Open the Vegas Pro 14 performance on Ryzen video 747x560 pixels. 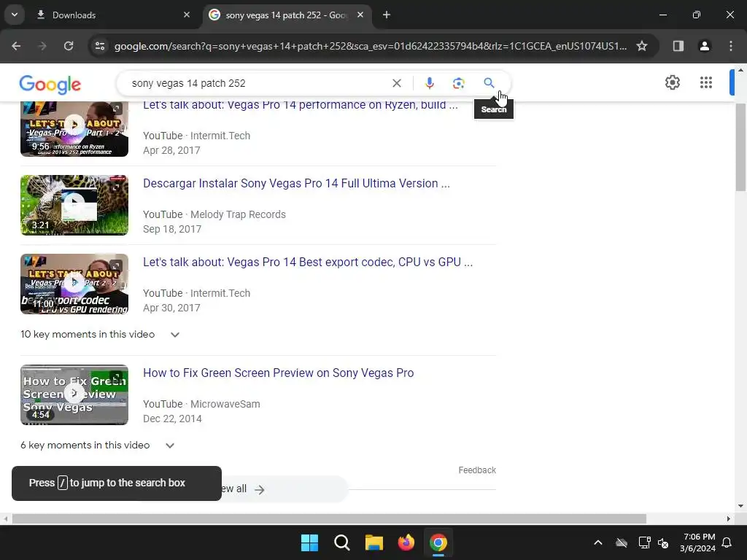pos(300,105)
